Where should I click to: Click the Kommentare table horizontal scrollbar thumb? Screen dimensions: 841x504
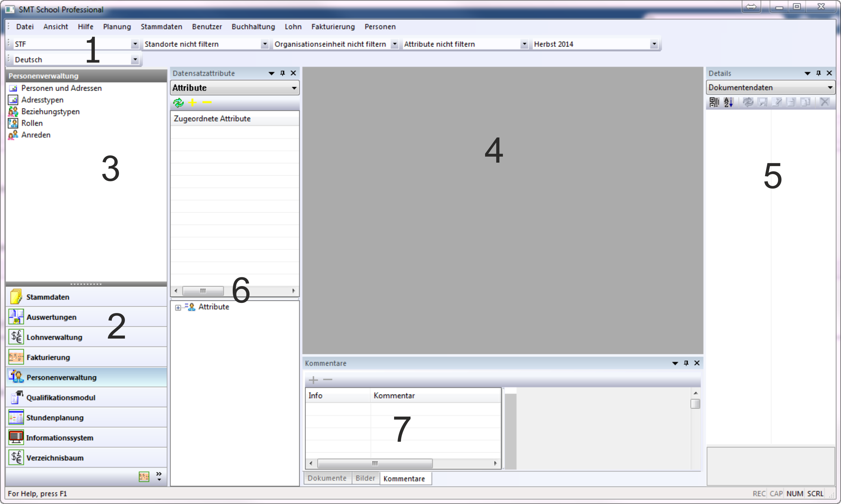coord(374,463)
